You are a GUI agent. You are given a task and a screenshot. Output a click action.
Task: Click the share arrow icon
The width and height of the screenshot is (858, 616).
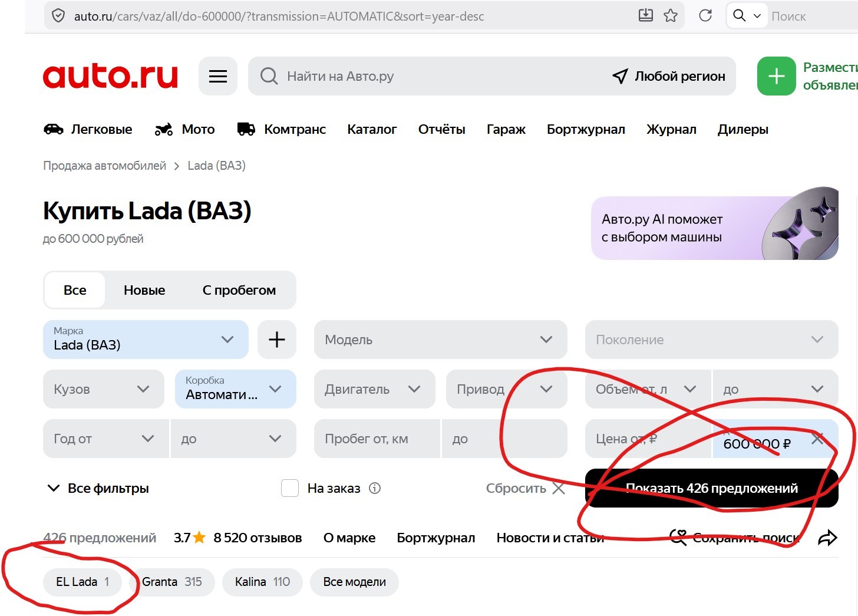tap(828, 538)
